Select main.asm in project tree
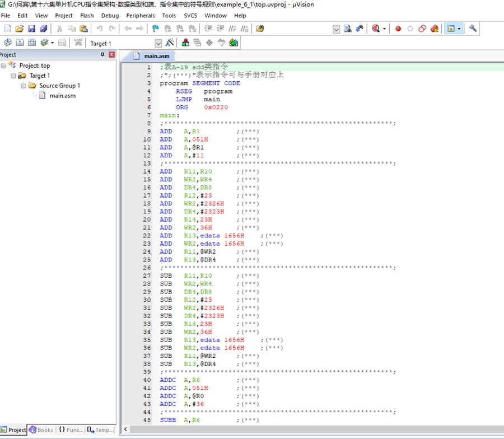Screen dimensions: 504x439 point(62,96)
